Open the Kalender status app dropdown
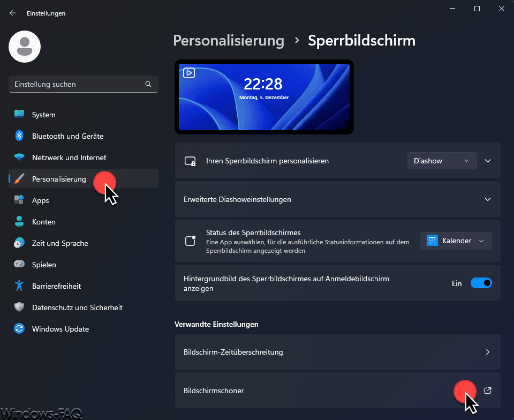Image resolution: width=514 pixels, height=420 pixels. tap(456, 241)
